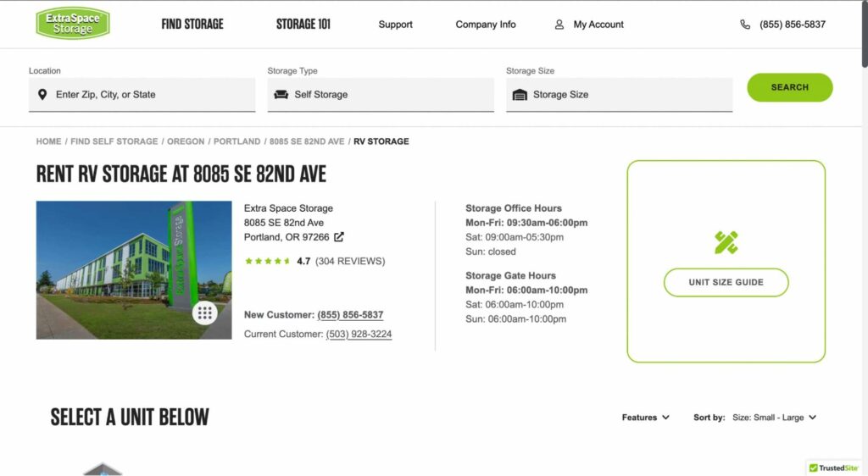Open PORTLAND breadcrumb link
The height and width of the screenshot is (476, 868).
point(237,141)
